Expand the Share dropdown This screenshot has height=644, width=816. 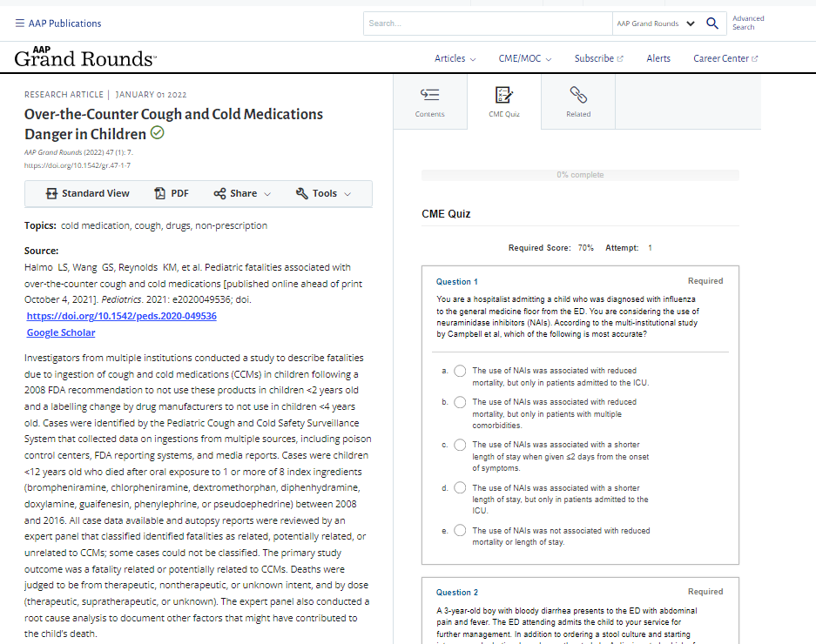[x=243, y=193]
